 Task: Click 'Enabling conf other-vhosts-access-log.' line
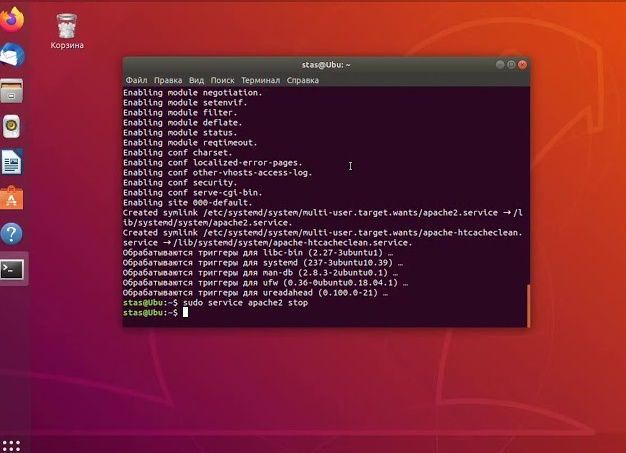pyautogui.click(x=218, y=172)
